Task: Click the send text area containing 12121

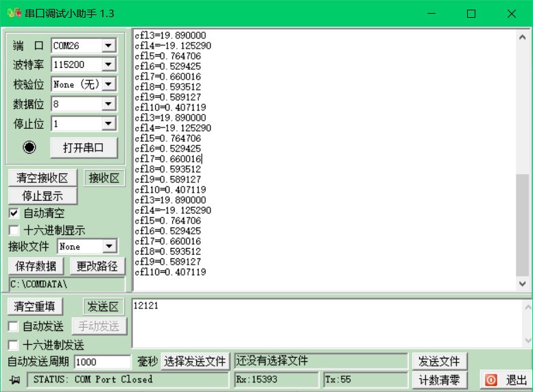Action: pos(327,323)
